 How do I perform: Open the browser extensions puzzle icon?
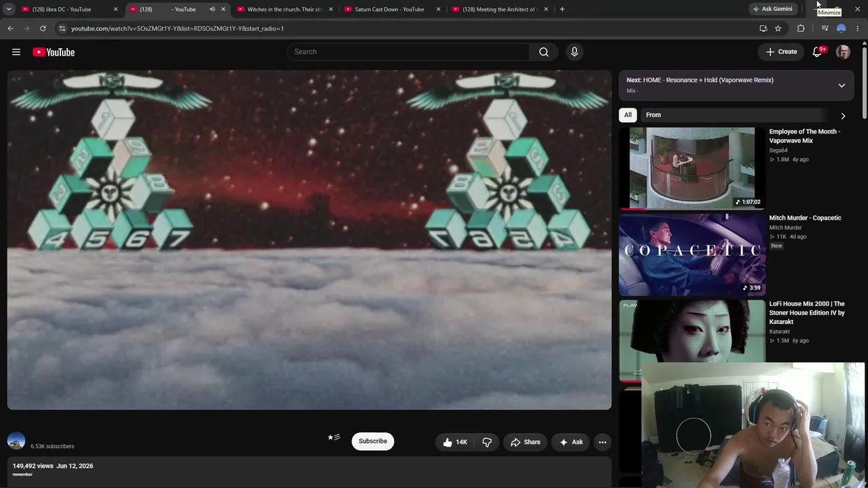pyautogui.click(x=801, y=28)
